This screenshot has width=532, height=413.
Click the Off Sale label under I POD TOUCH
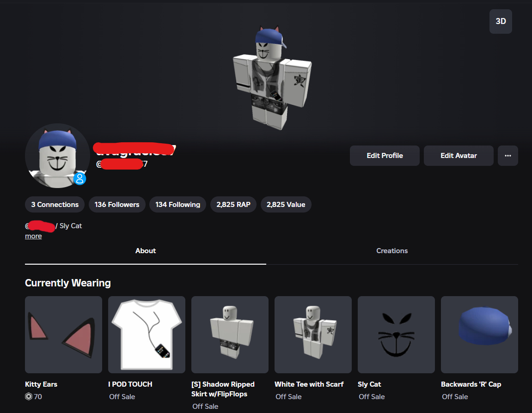pos(122,397)
